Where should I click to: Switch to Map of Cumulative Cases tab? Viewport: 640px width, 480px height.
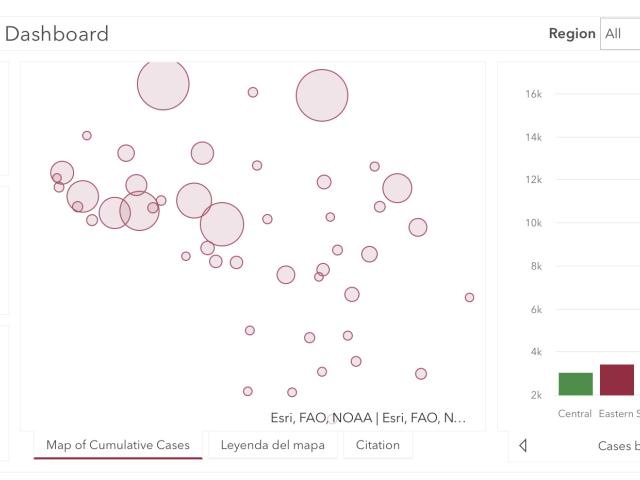point(118,445)
